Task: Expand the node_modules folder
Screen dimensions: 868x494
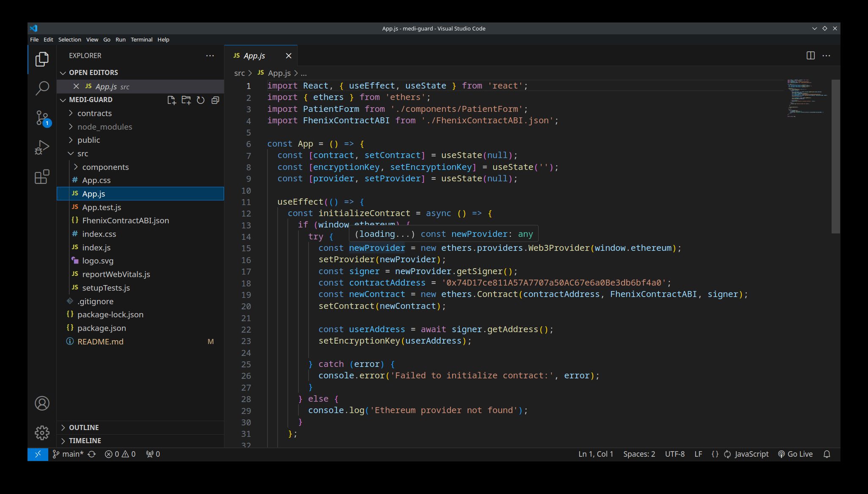Action: (x=140, y=127)
